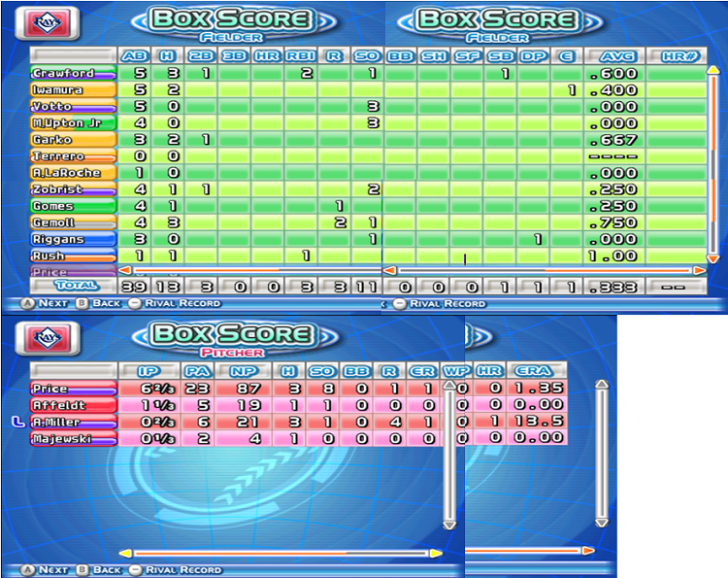This screenshot has width=728, height=578.
Task: Open Rival Record below the Pitcher box score
Action: coord(175,570)
